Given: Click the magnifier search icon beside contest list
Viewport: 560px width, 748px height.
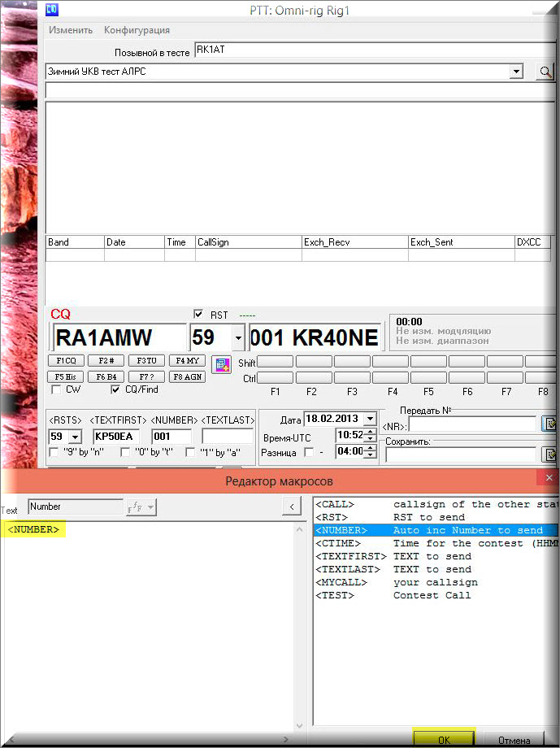Looking at the screenshot, I should 545,72.
